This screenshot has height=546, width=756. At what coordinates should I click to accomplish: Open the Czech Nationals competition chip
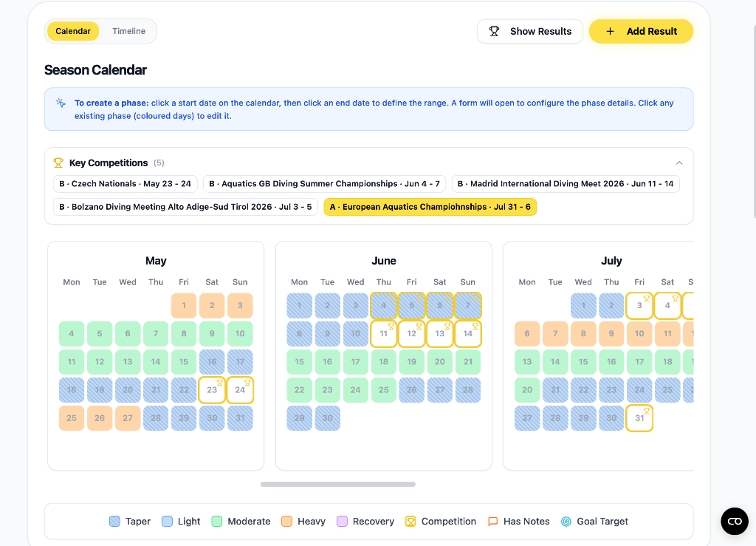(126, 184)
